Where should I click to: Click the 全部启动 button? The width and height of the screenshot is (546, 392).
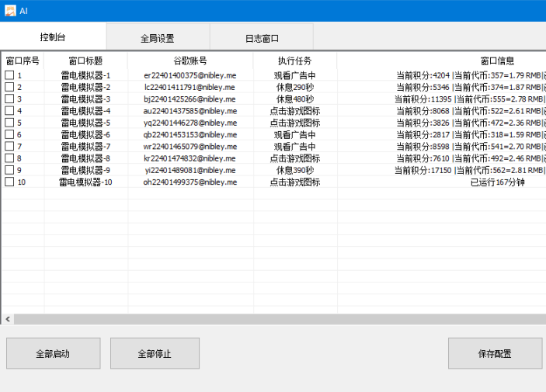click(54, 353)
